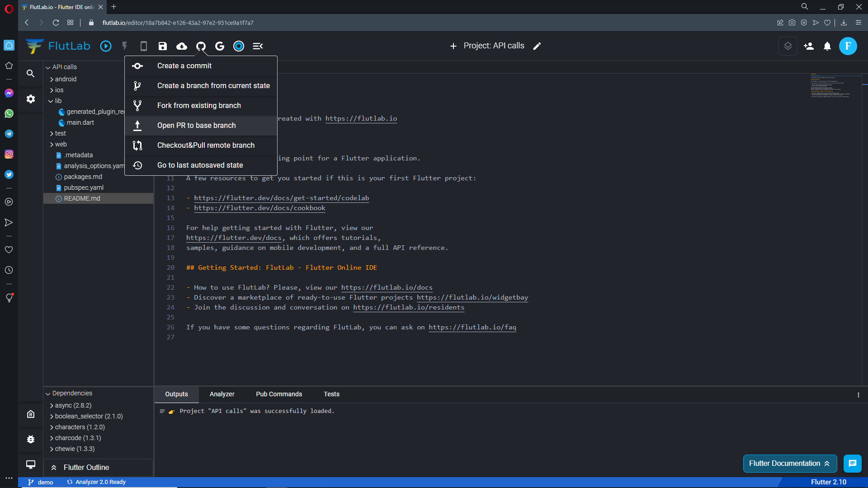This screenshot has width=868, height=488.
Task: Open main.dart file
Action: pyautogui.click(x=80, y=122)
